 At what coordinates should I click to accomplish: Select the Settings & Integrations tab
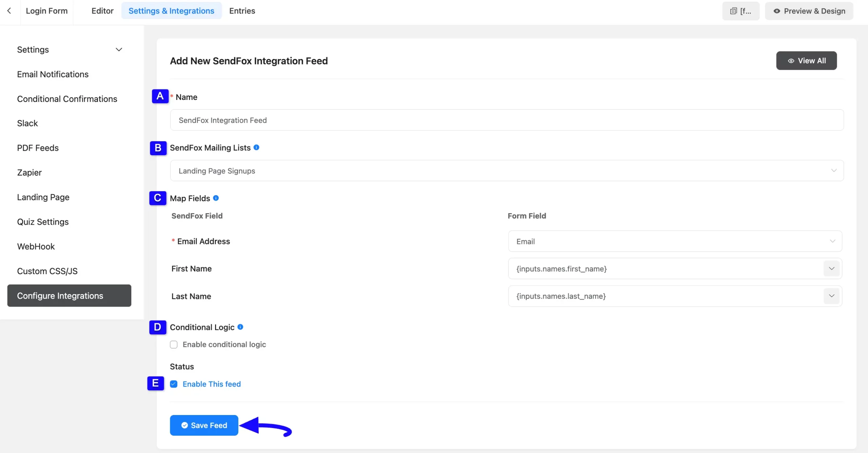pos(171,11)
